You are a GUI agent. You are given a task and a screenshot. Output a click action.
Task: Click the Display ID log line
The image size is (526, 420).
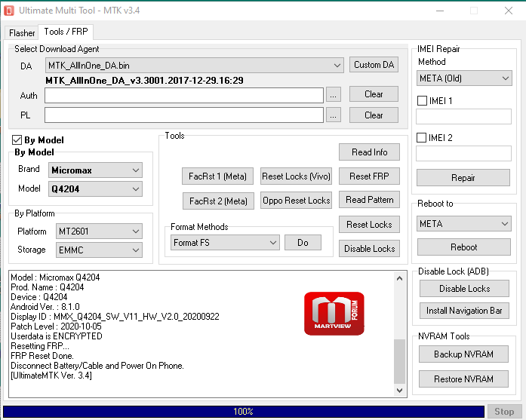(115, 317)
